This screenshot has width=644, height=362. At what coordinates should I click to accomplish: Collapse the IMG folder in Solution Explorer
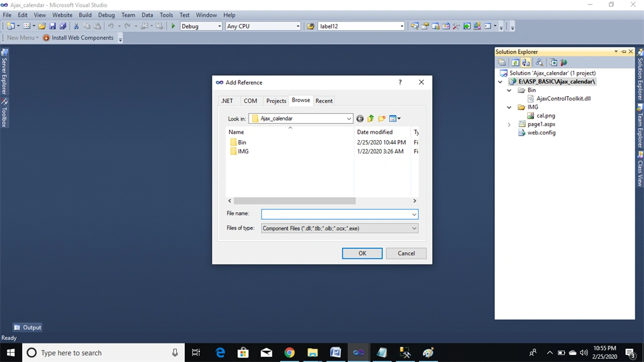point(509,107)
